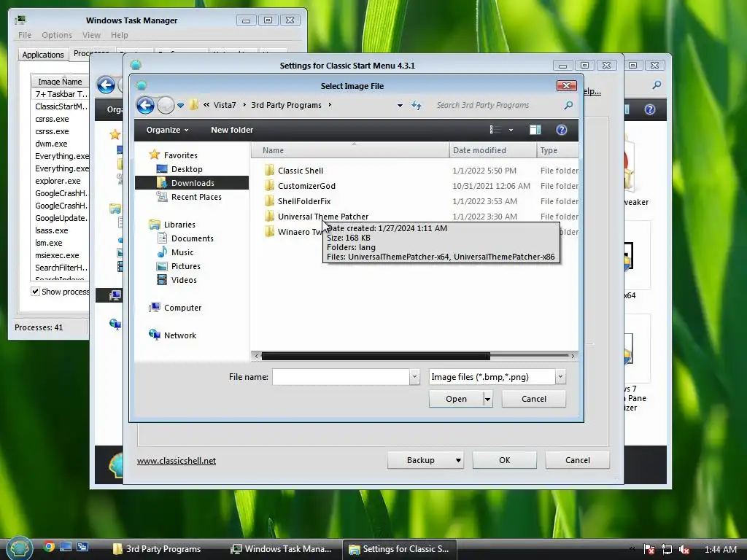Open the View menu in Task Manager
Image resolution: width=747 pixels, height=560 pixels.
click(x=91, y=35)
